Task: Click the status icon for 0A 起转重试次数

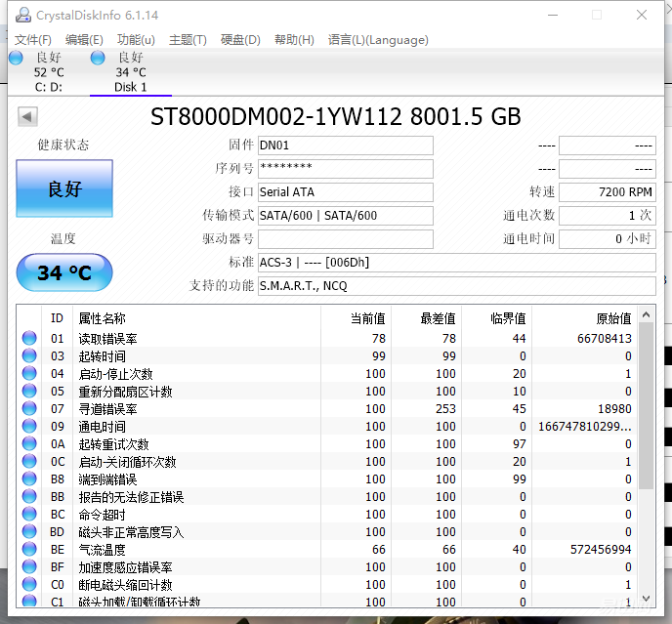Action: pyautogui.click(x=29, y=443)
